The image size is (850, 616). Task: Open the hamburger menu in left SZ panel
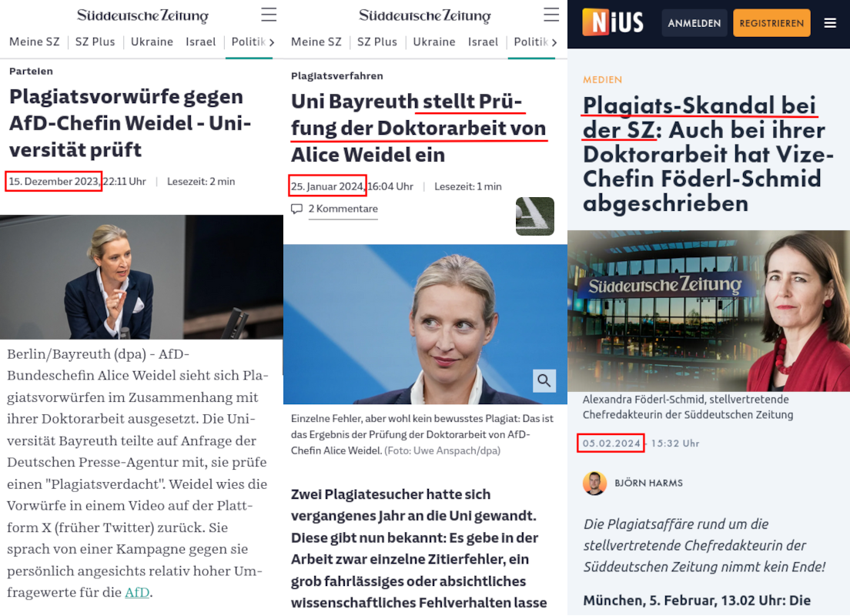tap(269, 15)
